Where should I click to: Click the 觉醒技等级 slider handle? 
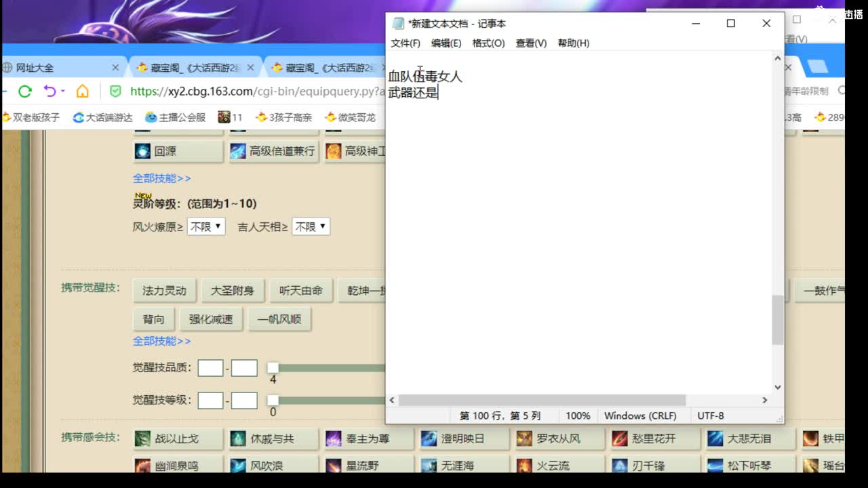pyautogui.click(x=273, y=401)
